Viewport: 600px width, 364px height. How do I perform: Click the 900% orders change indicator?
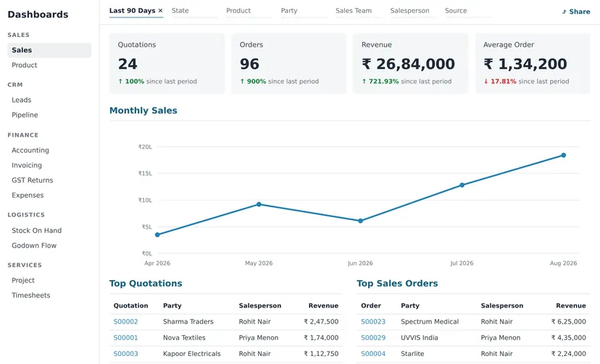point(253,81)
